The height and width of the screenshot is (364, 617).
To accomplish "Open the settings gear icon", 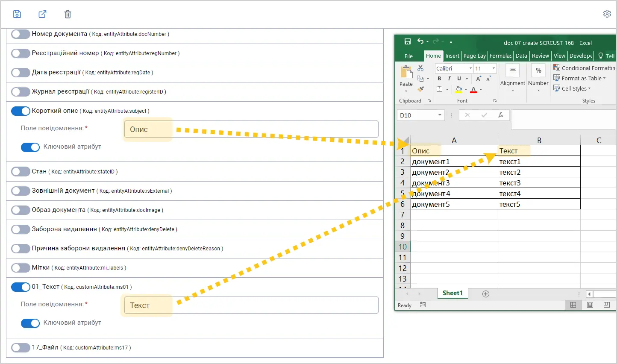I will click(607, 14).
